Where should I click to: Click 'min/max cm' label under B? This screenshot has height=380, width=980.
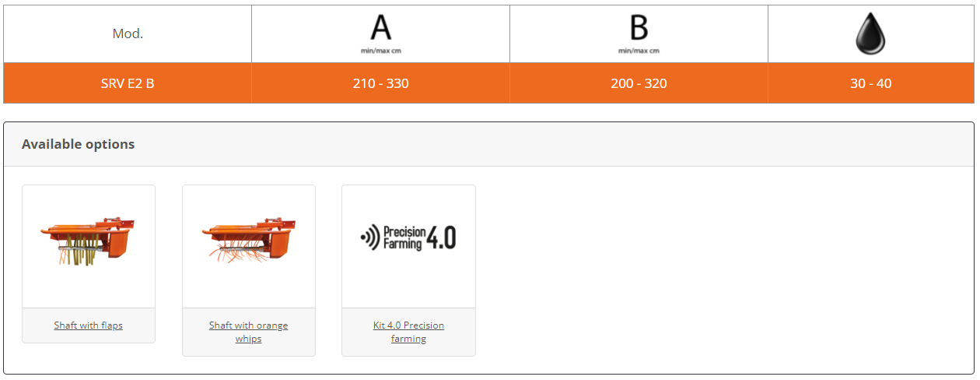[639, 51]
